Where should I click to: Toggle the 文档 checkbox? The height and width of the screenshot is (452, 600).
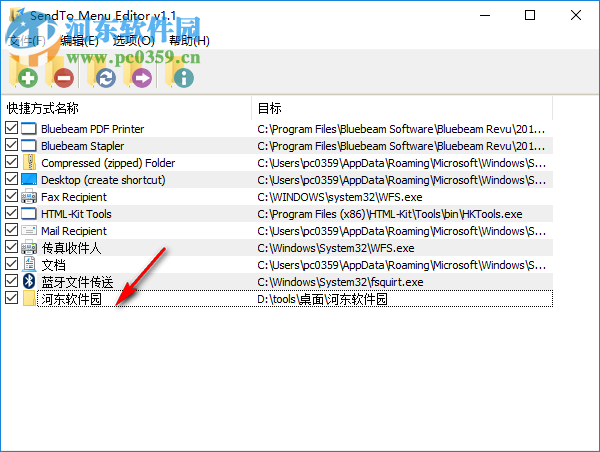point(11,264)
